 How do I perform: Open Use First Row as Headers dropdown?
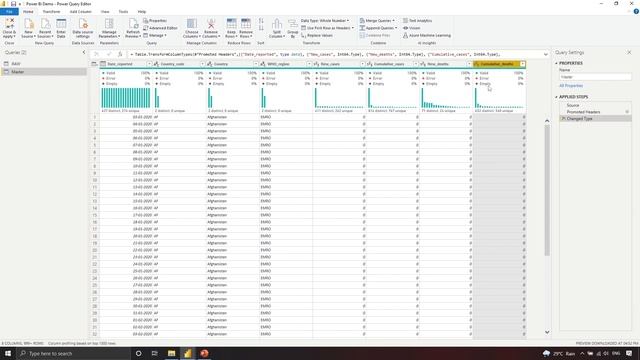[x=327, y=28]
